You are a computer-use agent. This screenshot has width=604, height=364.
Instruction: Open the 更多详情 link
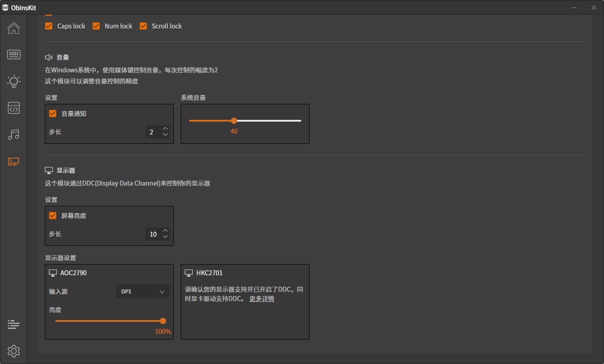[261, 299]
